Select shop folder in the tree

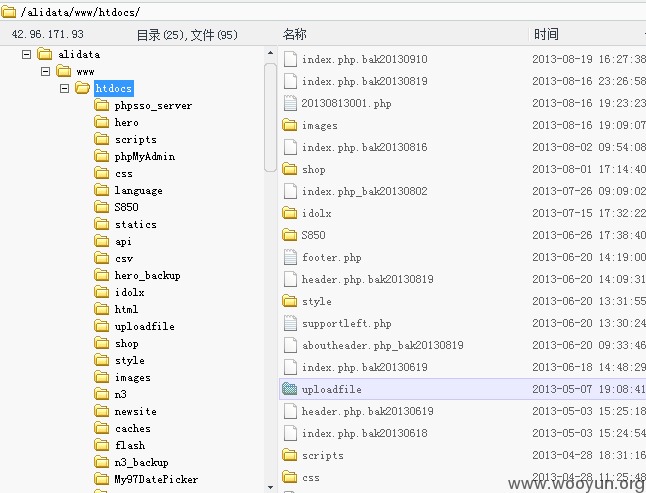click(126, 343)
